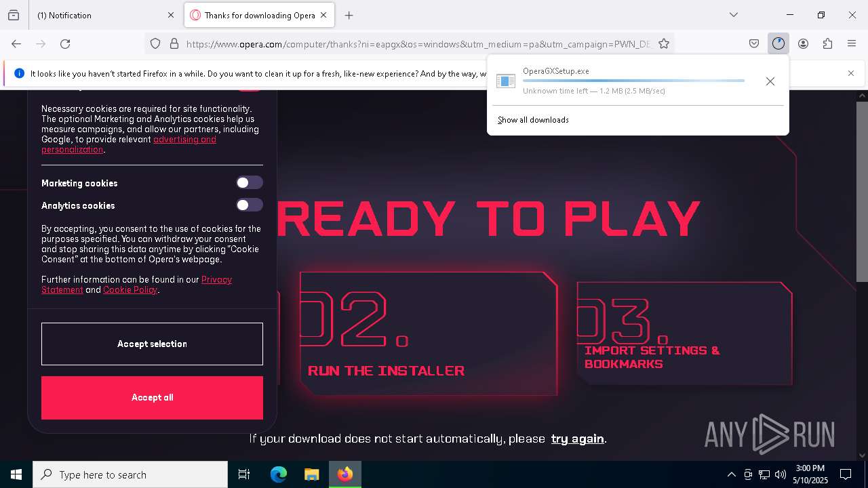The height and width of the screenshot is (488, 868).
Task: Open the network icon in tray
Action: [764, 474]
